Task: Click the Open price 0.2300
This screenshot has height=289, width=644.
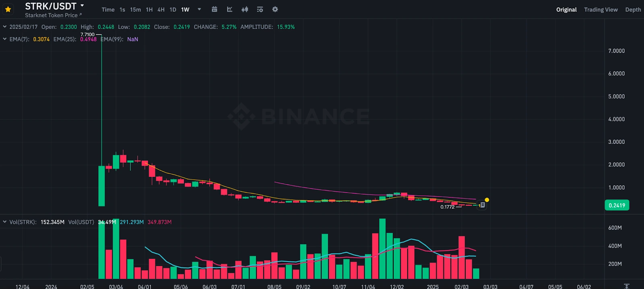Action: [68, 27]
